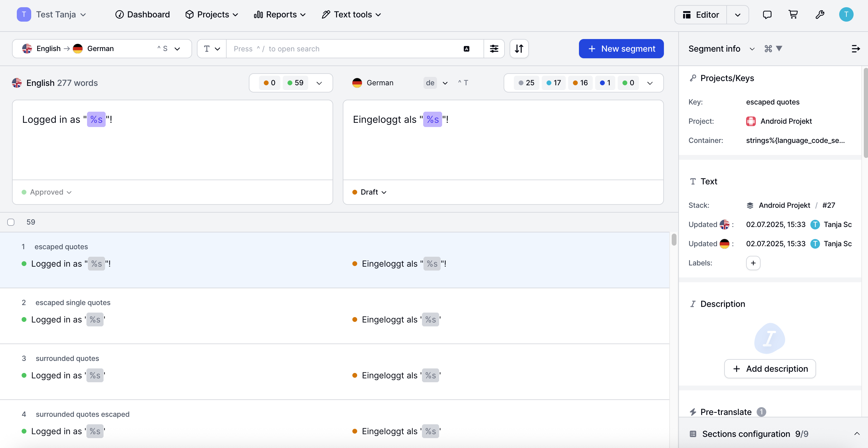The width and height of the screenshot is (868, 448).
Task: Click the translate icon inside search field
Action: click(466, 49)
